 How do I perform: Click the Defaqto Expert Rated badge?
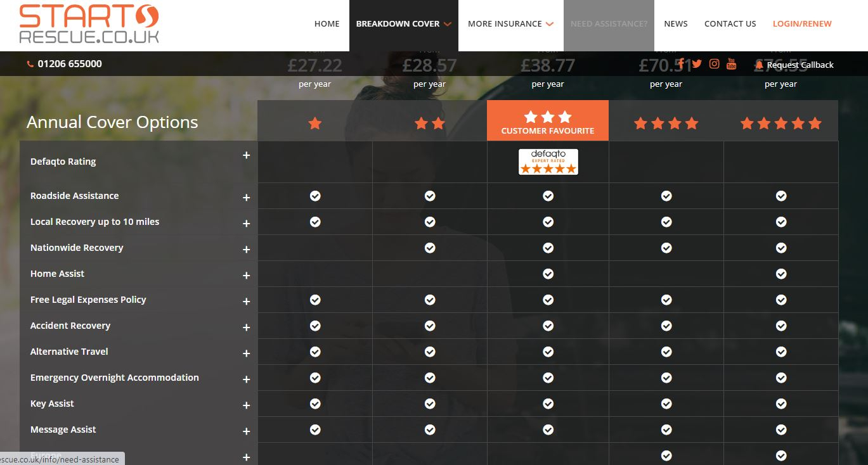click(548, 162)
